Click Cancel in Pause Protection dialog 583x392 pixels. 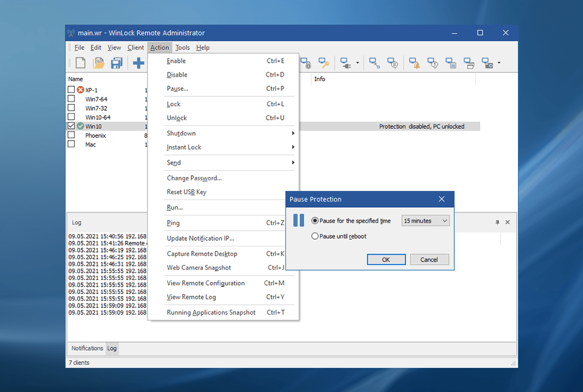429,260
